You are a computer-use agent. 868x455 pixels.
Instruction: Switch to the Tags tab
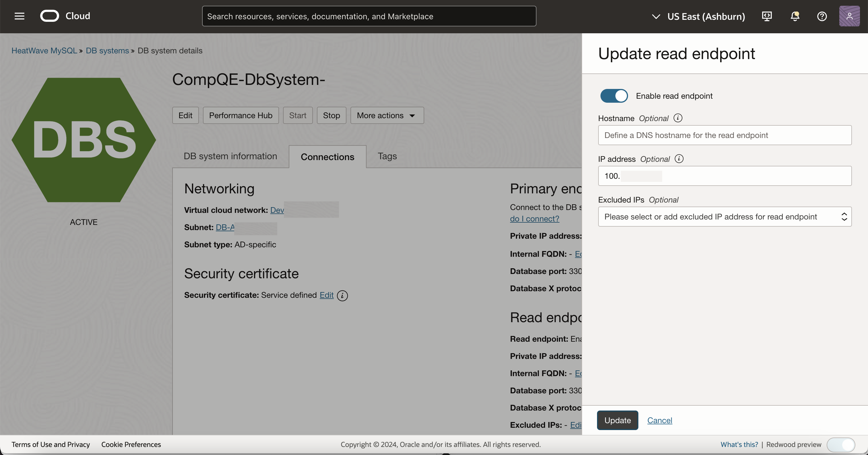(387, 156)
